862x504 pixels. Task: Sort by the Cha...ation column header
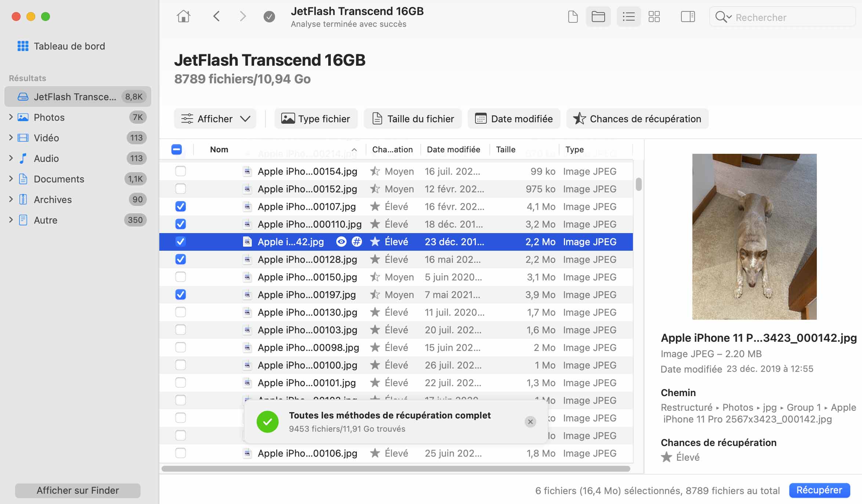click(x=392, y=149)
